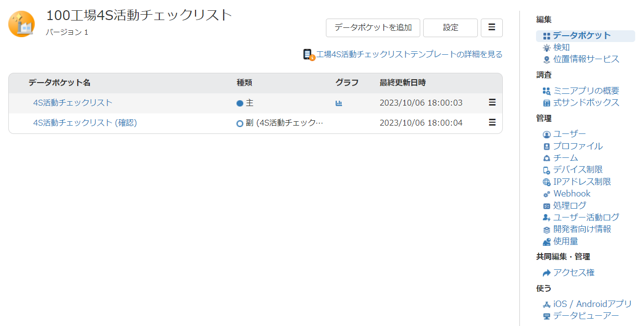View 処理ログ page
The image size is (644, 326).
tap(570, 205)
